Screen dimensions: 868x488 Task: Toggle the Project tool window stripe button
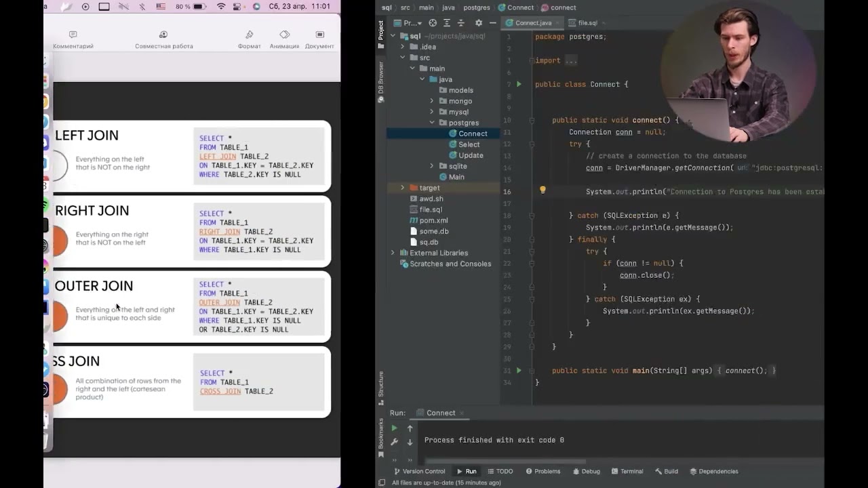pos(380,34)
